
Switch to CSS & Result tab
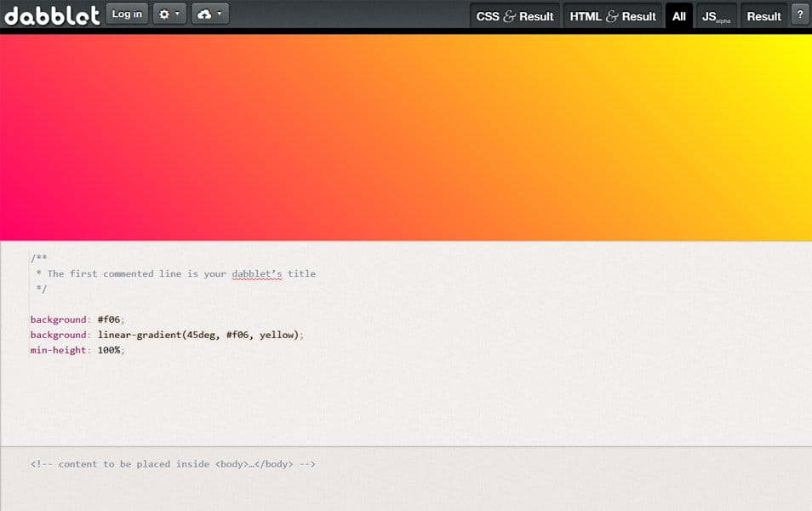click(x=515, y=16)
